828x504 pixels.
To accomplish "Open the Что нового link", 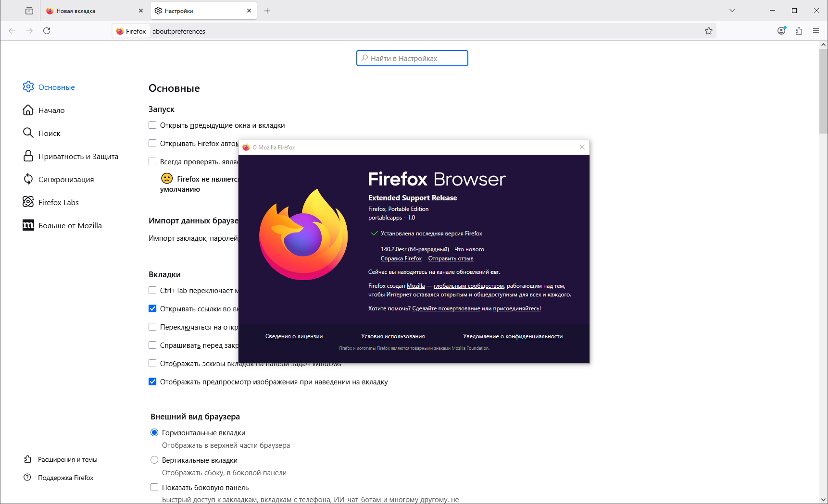I will (x=469, y=249).
